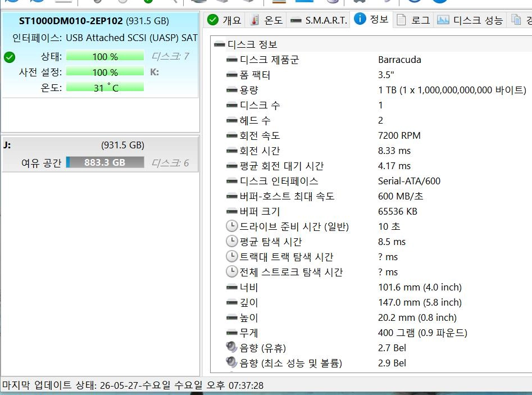Click the 정보 tab
532x395 pixels.
click(x=371, y=19)
